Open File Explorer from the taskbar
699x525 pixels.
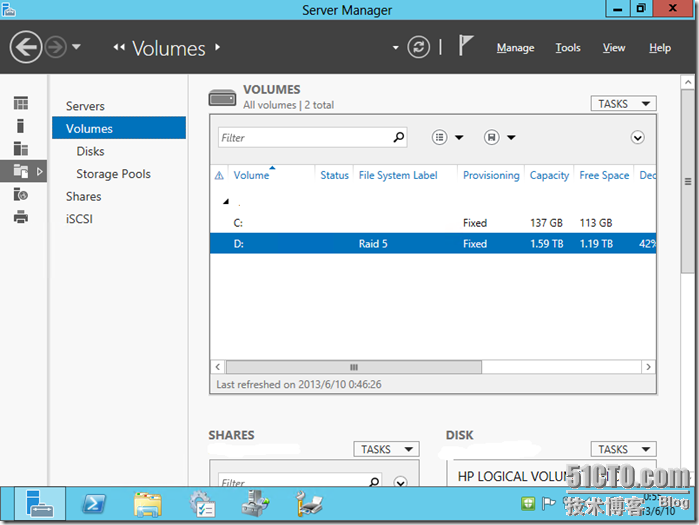coord(148,504)
